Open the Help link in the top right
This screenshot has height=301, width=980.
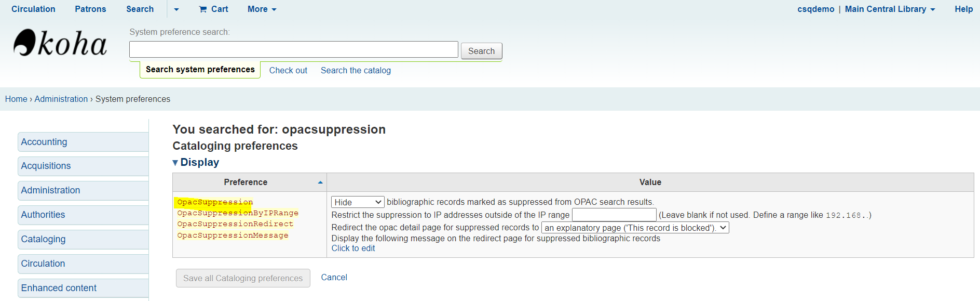pyautogui.click(x=963, y=9)
